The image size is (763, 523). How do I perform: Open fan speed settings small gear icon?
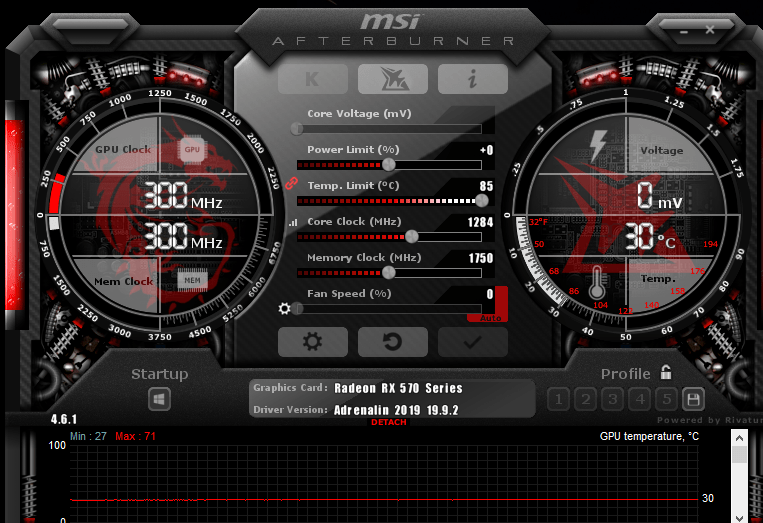click(x=285, y=308)
